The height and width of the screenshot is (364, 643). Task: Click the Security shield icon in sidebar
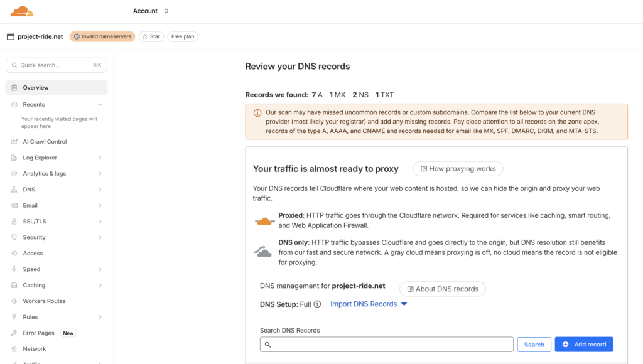[x=14, y=237]
